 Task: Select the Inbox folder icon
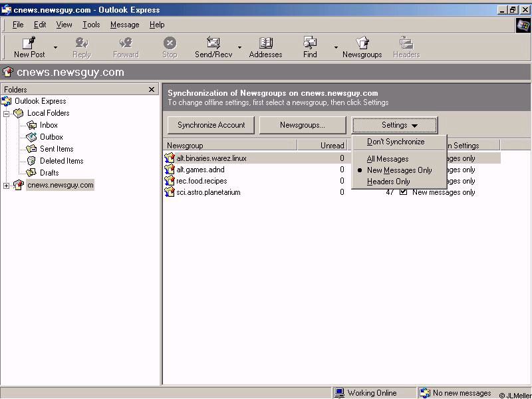(32, 125)
